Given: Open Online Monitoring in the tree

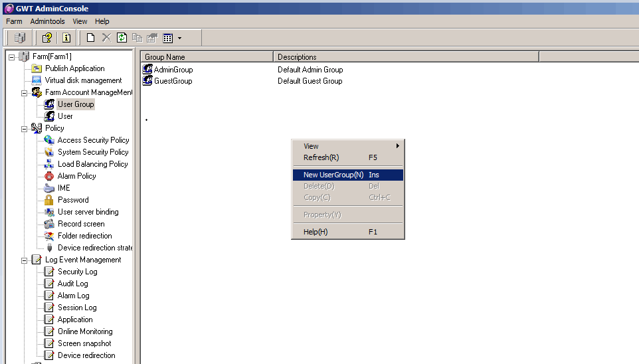Looking at the screenshot, I should click(x=85, y=331).
